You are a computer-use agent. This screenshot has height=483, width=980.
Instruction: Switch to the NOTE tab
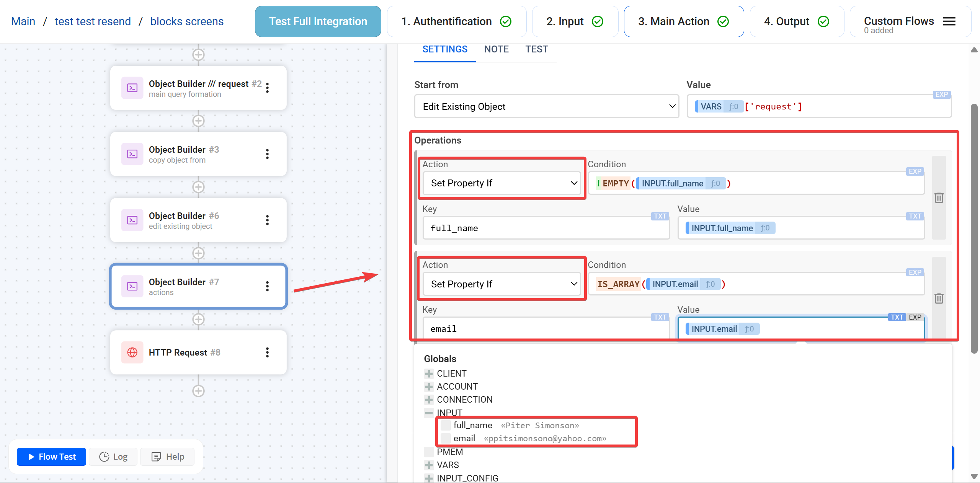click(496, 49)
